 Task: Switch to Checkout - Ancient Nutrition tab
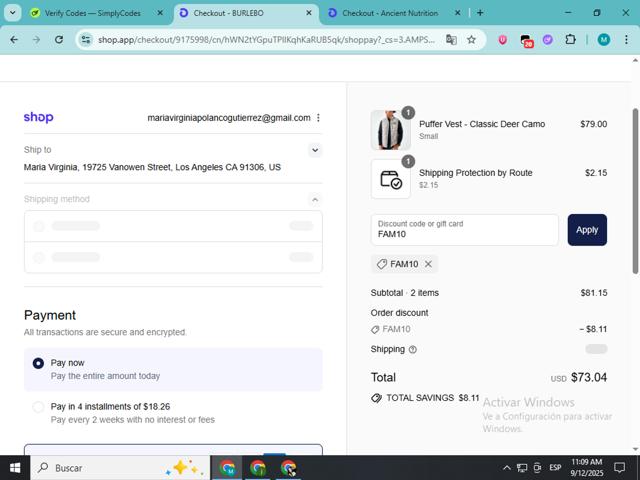pos(390,13)
